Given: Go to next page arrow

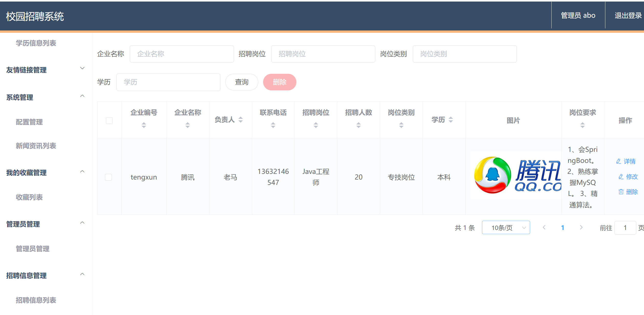Looking at the screenshot, I should click(581, 227).
